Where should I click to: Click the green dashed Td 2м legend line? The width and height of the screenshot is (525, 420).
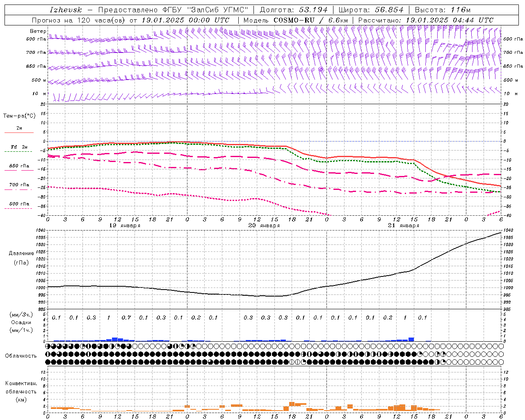(19, 151)
